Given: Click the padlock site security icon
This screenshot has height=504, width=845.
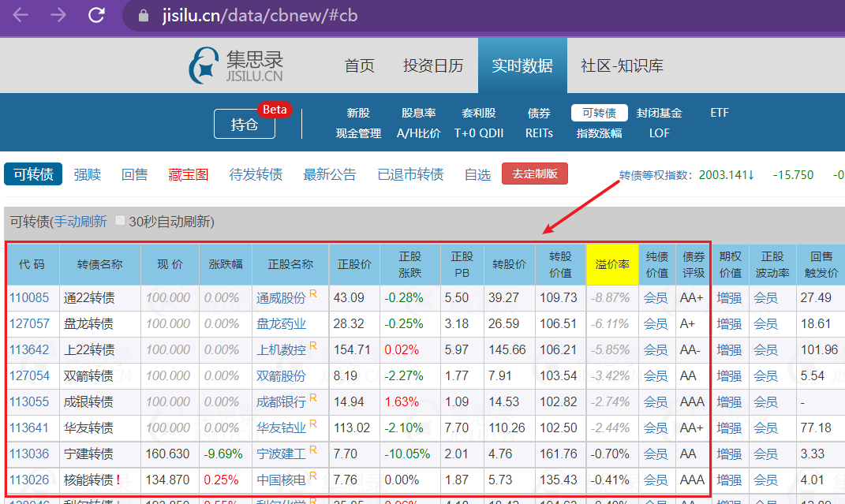Looking at the screenshot, I should [x=144, y=16].
